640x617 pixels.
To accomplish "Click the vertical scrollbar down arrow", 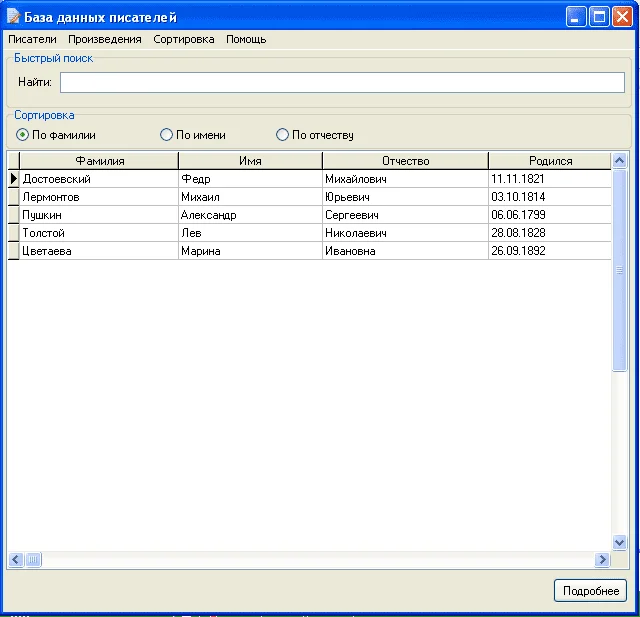I will pos(619,542).
